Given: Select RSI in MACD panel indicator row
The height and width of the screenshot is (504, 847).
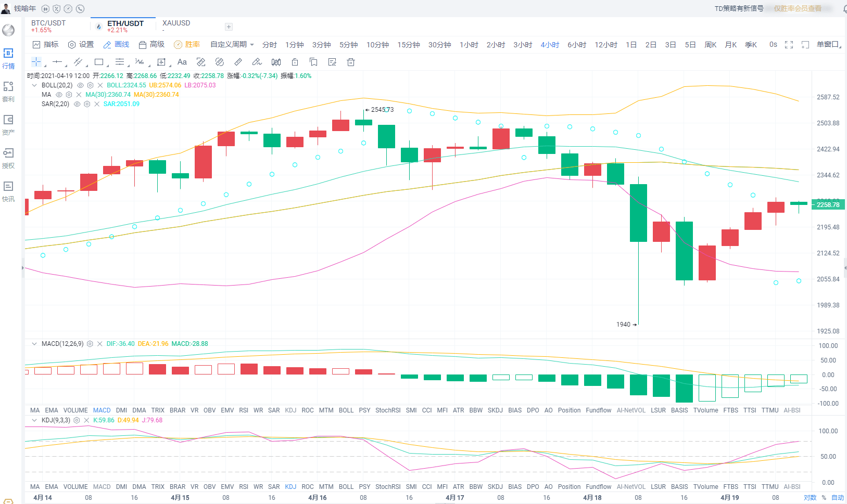Looking at the screenshot, I should click(x=244, y=410).
